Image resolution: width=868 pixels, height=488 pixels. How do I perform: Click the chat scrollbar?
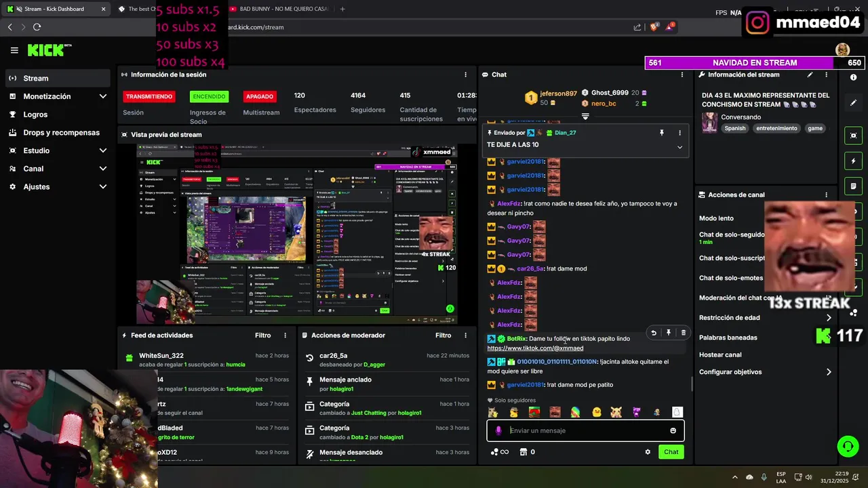pos(692,384)
